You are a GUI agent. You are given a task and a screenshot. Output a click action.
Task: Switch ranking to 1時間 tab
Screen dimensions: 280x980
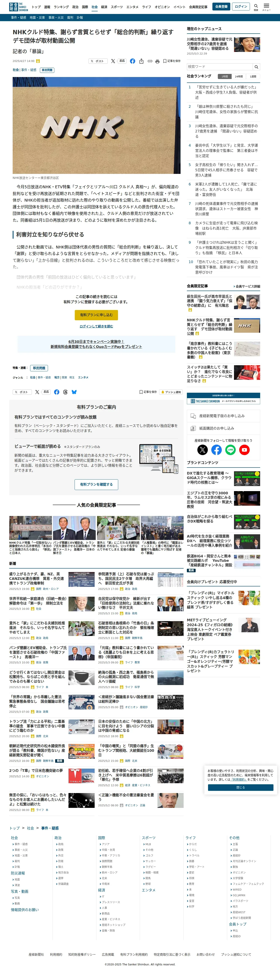pyautogui.click(x=225, y=77)
